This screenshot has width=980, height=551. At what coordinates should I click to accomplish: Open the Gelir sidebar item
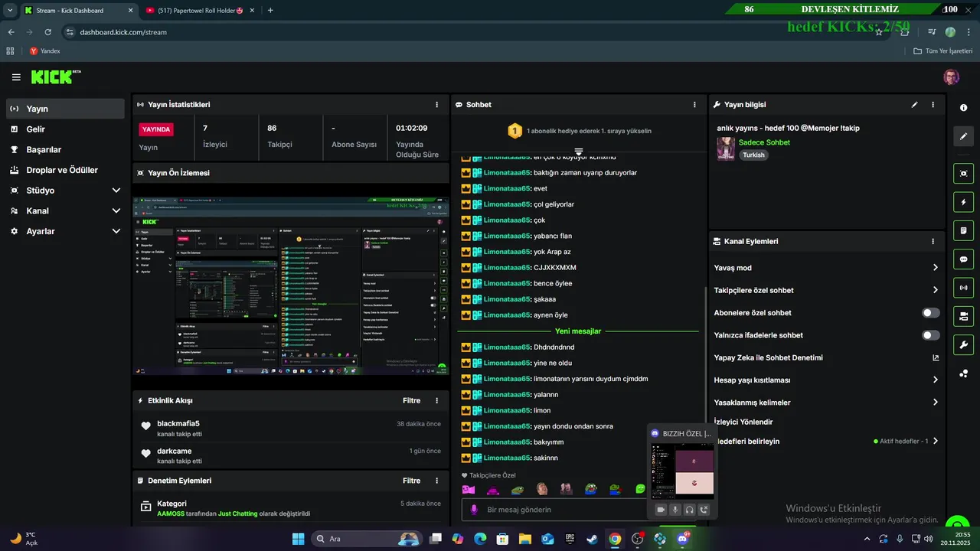[x=65, y=129]
